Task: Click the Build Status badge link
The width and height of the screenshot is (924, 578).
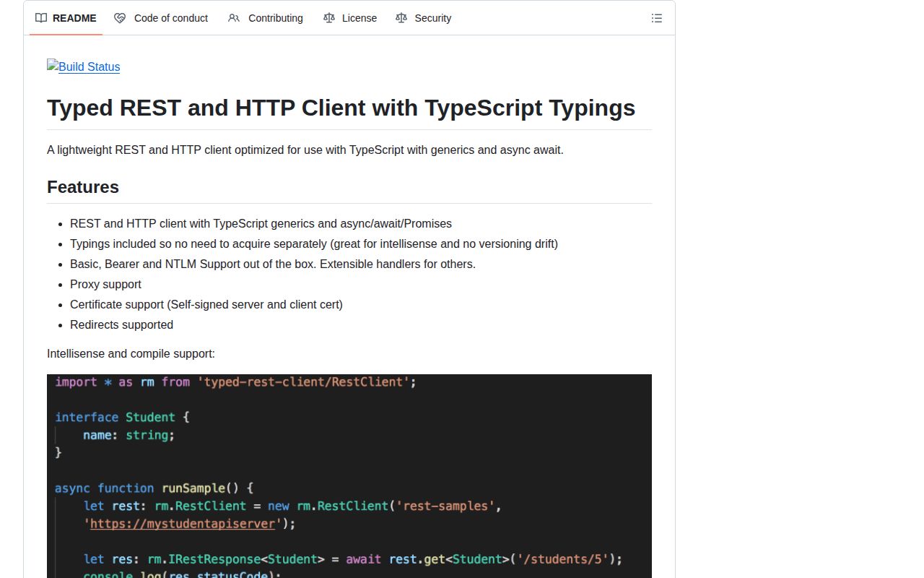Action: coord(84,66)
